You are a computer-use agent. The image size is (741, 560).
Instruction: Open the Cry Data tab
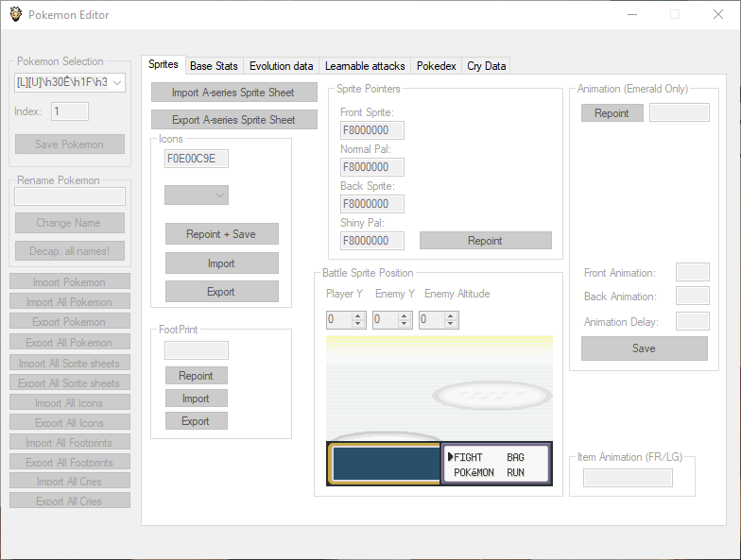(487, 66)
